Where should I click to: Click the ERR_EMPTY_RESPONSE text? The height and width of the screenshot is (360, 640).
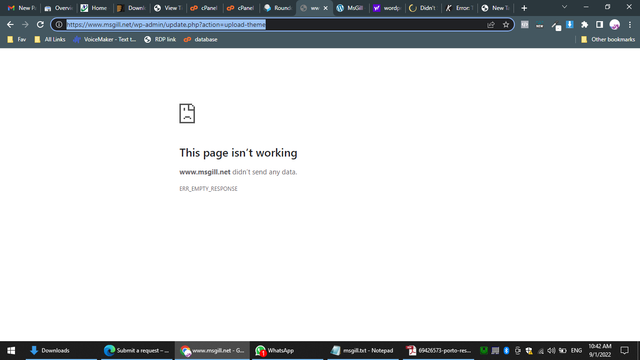click(x=208, y=189)
